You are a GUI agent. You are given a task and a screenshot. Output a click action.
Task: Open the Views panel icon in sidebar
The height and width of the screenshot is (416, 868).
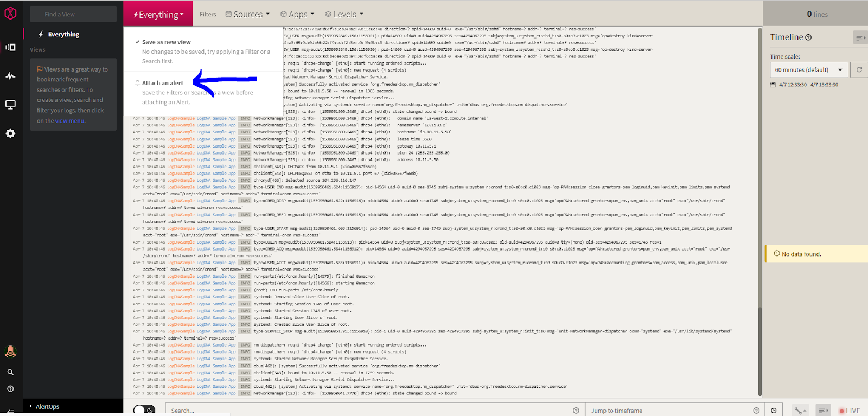[10, 47]
